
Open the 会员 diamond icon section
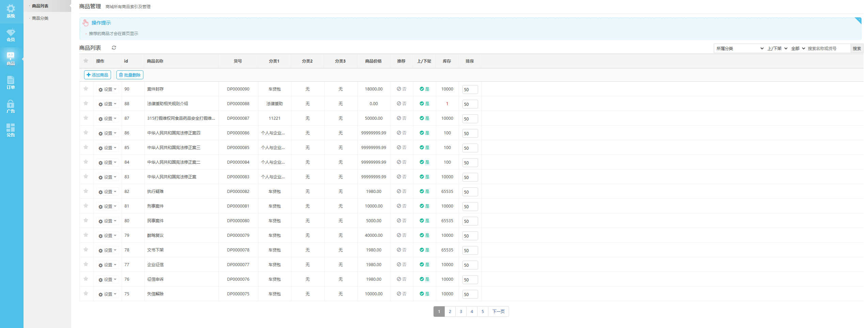[x=11, y=35]
